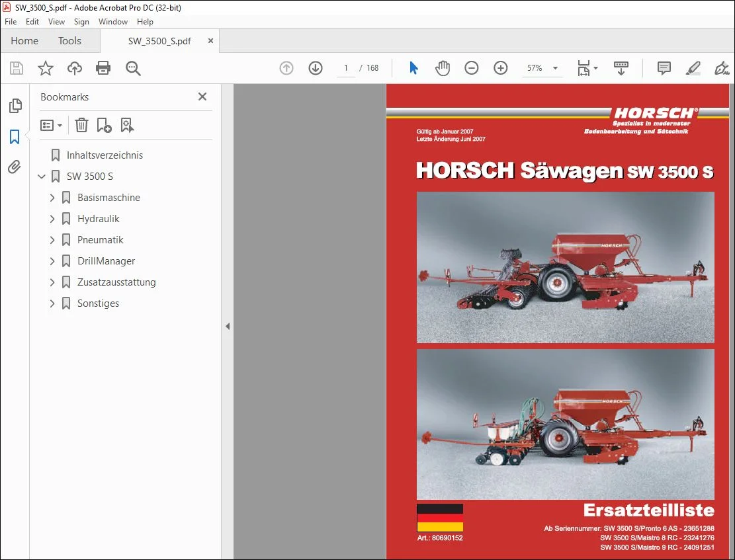Select the Hydraulik bookmark label
Viewport: 735px width, 560px height.
tap(99, 218)
